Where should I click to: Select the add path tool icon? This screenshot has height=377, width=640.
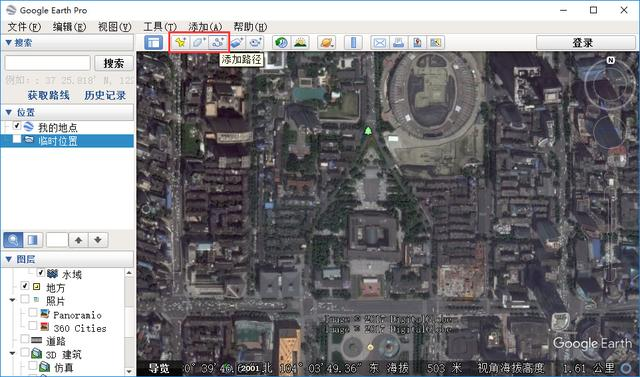pyautogui.click(x=218, y=42)
